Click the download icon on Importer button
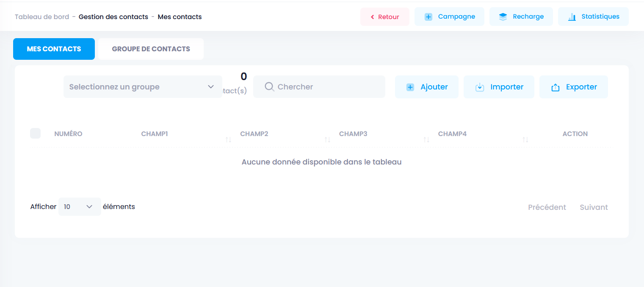Viewport: 644px width, 287px height. pyautogui.click(x=479, y=87)
